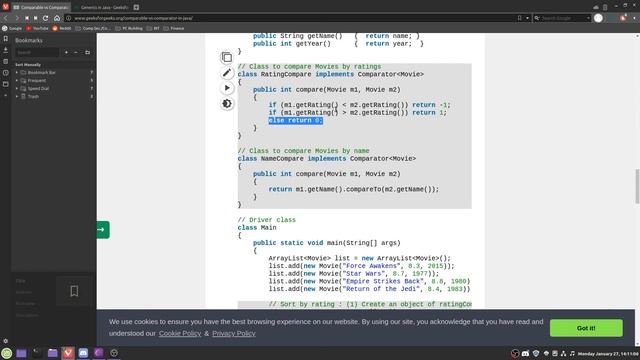This screenshot has width=640, height=360.
Task: Expand the Frequent folder
Action: [x=17, y=80]
